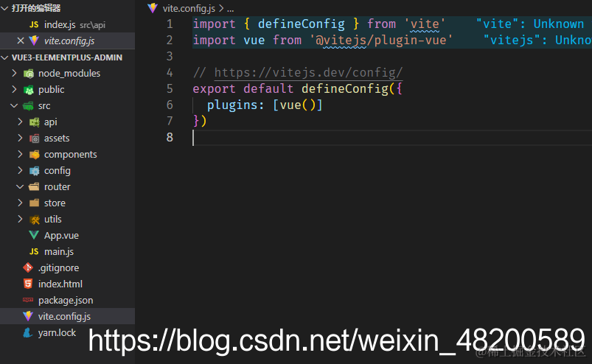This screenshot has width=592, height=364.
Task: Click the utils folder icon
Action: tap(35, 220)
